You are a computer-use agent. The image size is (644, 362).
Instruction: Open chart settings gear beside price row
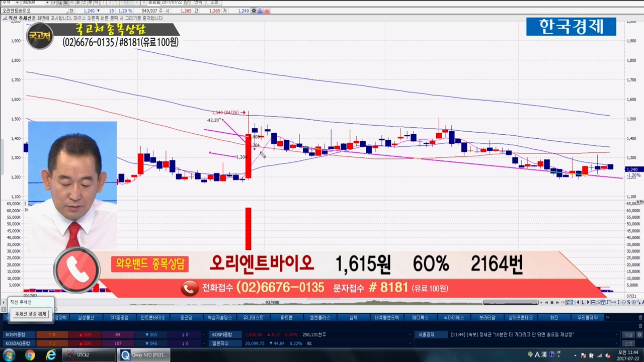coord(254,11)
